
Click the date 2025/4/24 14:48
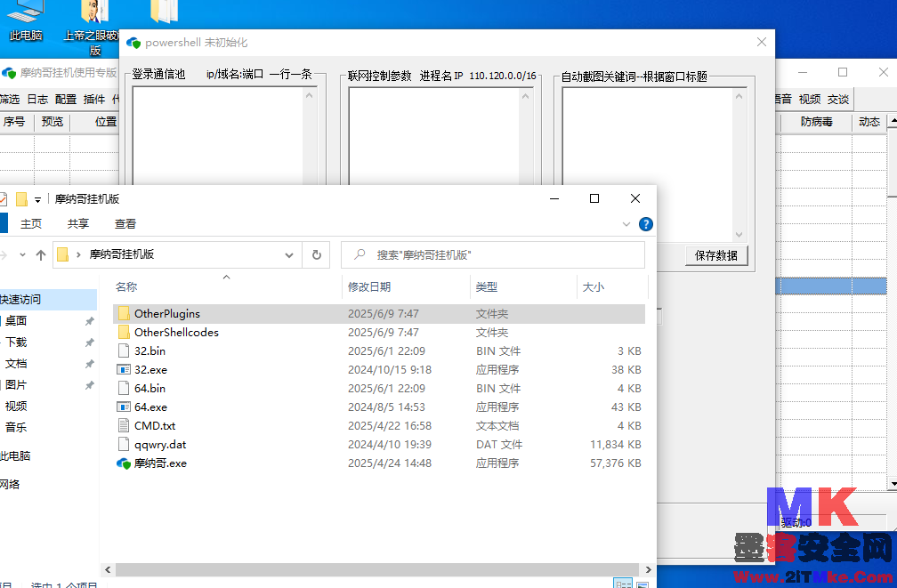(390, 463)
